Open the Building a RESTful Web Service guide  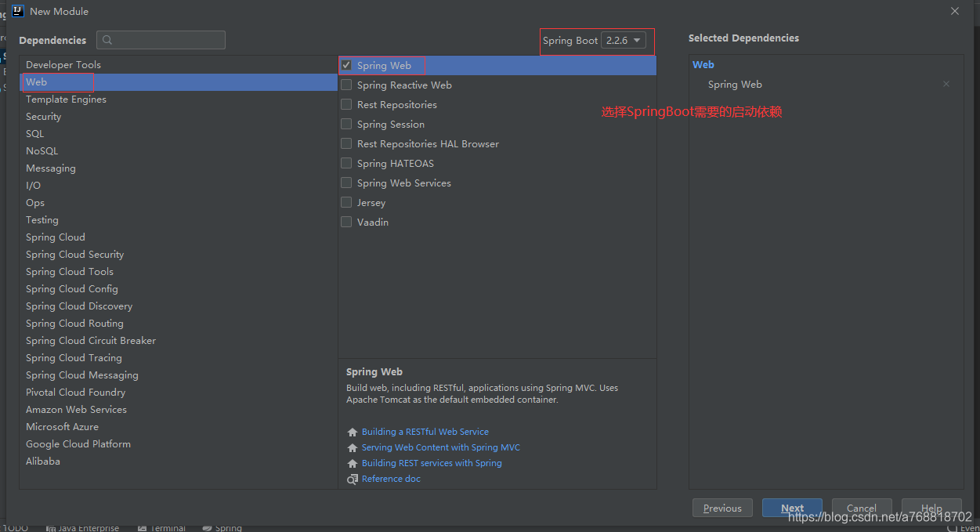[425, 432]
